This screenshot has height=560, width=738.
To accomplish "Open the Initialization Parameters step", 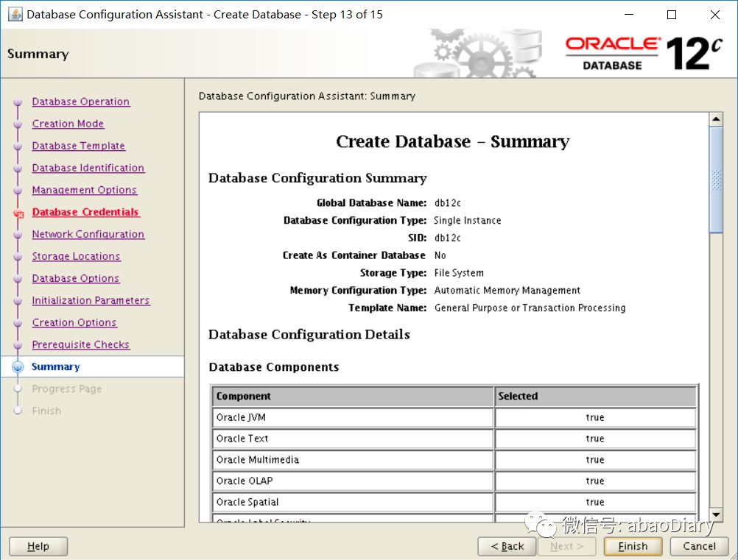I will click(x=91, y=300).
